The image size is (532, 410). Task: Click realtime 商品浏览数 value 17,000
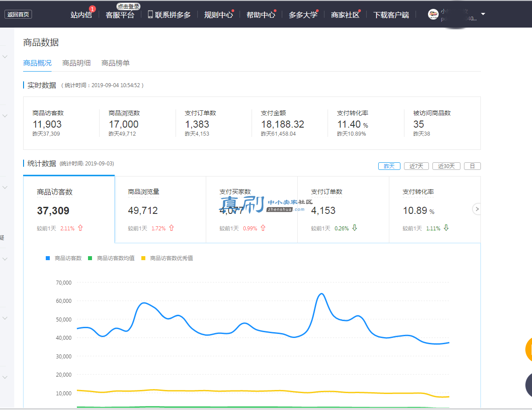[x=124, y=124]
